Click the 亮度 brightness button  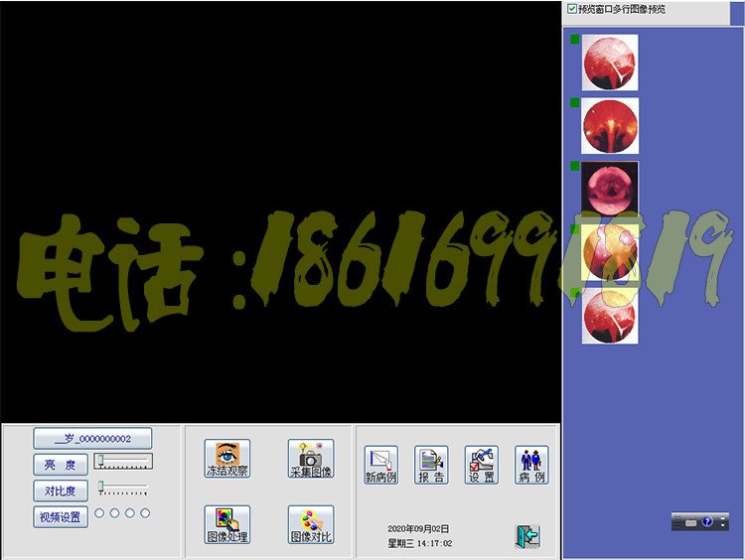point(61,465)
